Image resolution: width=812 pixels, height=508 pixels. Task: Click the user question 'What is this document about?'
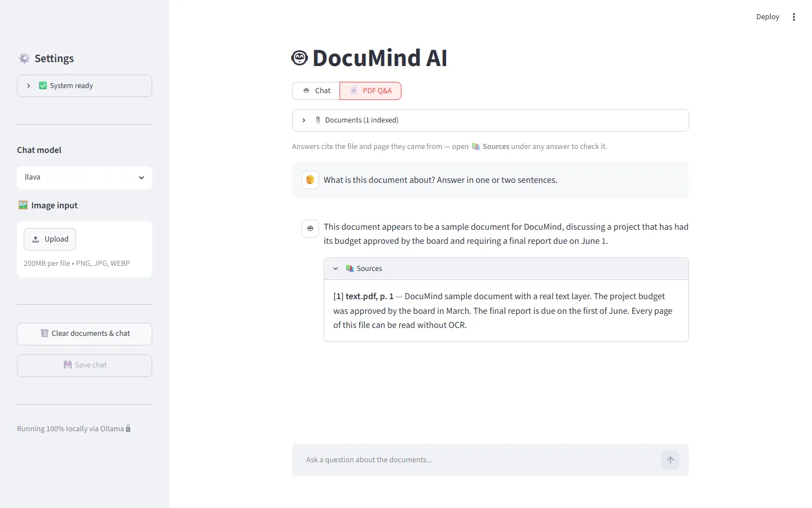click(x=440, y=180)
